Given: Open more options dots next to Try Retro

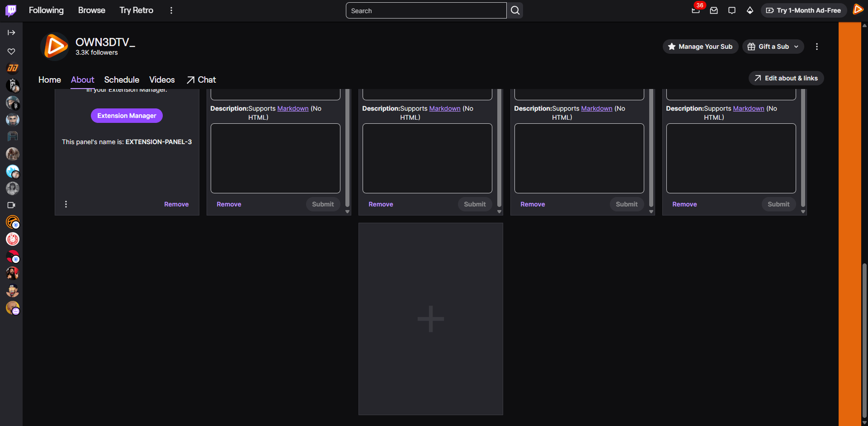Looking at the screenshot, I should click(171, 10).
